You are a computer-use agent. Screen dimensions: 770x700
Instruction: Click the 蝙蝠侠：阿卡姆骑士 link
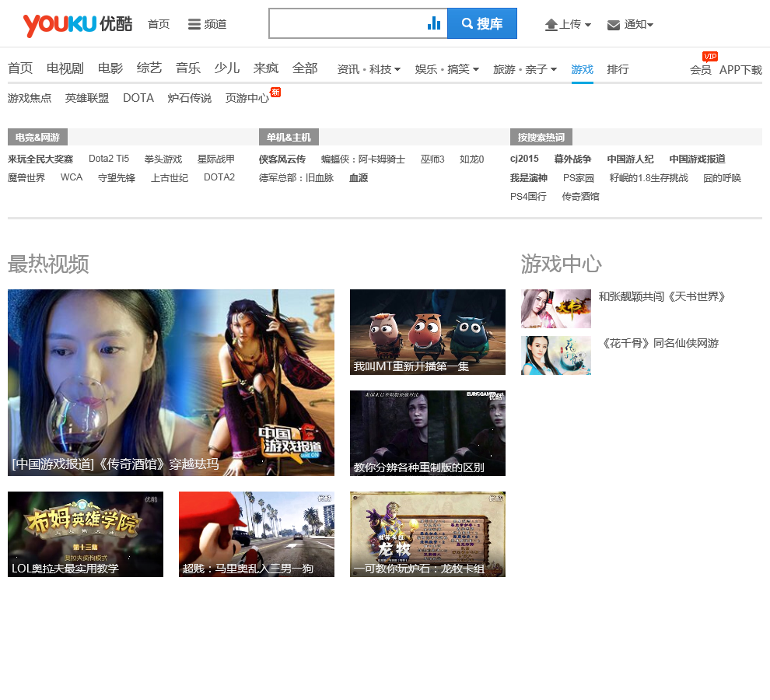click(x=363, y=159)
